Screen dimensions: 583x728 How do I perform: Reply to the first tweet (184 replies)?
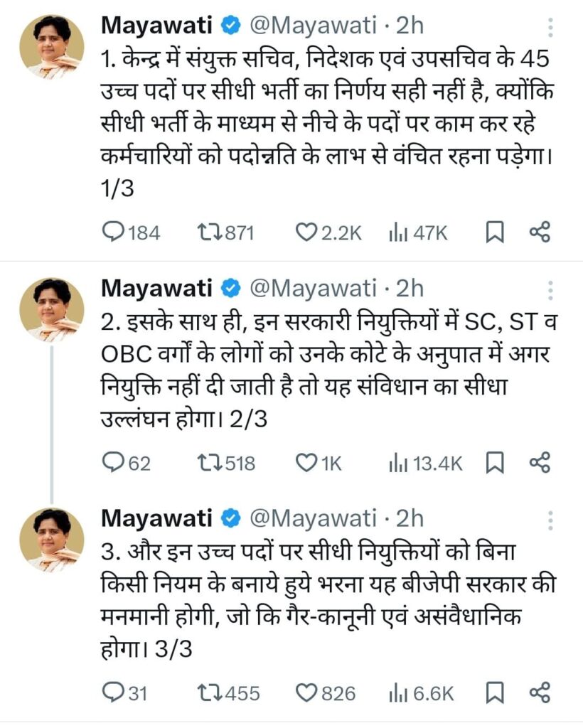coord(114,232)
